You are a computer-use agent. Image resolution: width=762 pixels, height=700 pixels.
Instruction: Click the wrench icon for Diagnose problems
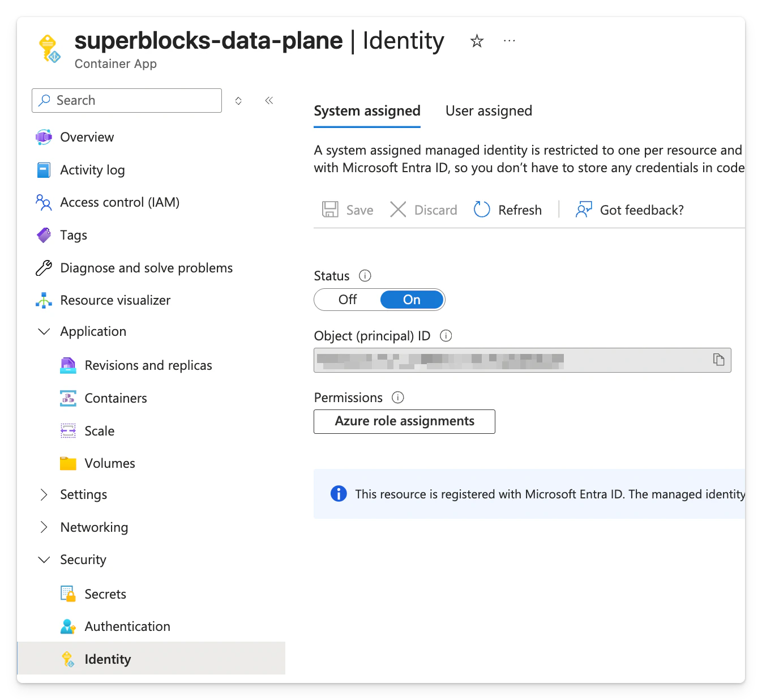click(x=44, y=268)
